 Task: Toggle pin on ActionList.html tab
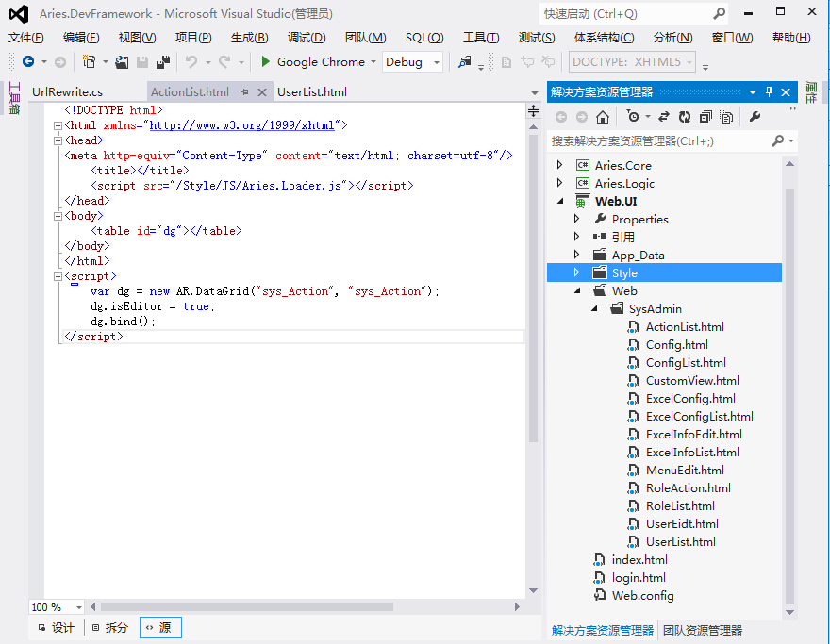[x=244, y=92]
